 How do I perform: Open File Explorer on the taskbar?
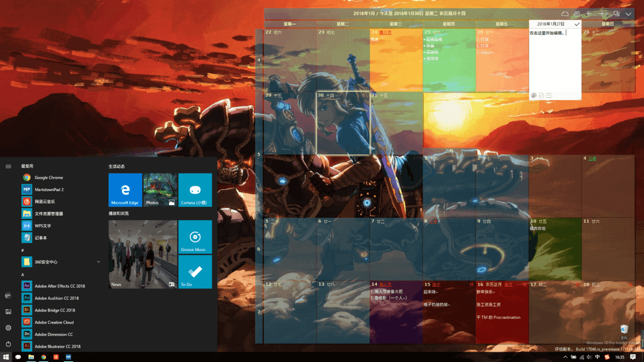[31, 357]
